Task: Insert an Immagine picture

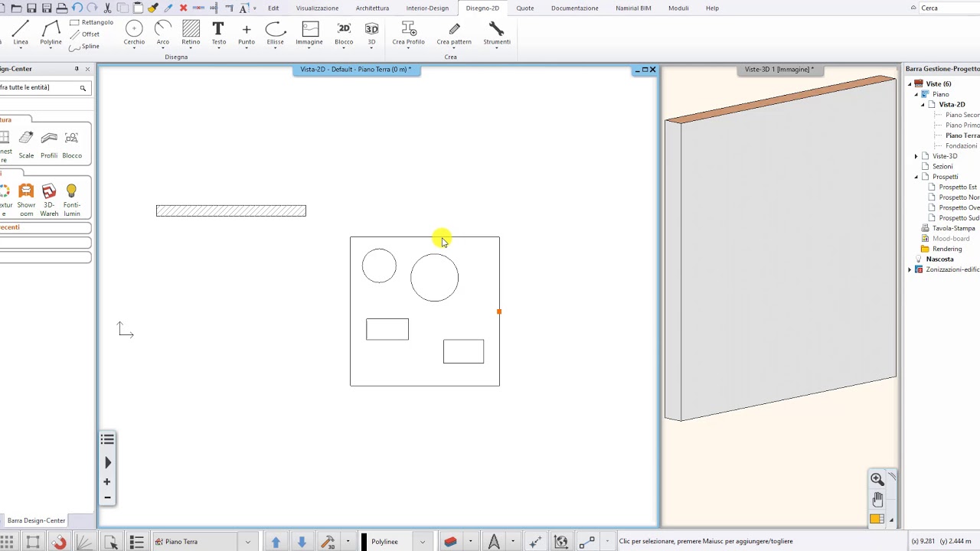Action: pos(309,33)
